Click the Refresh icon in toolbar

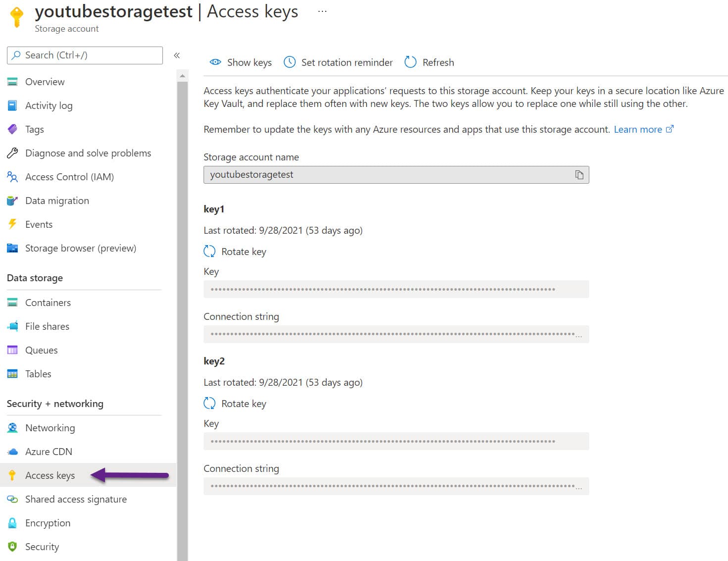click(x=411, y=62)
